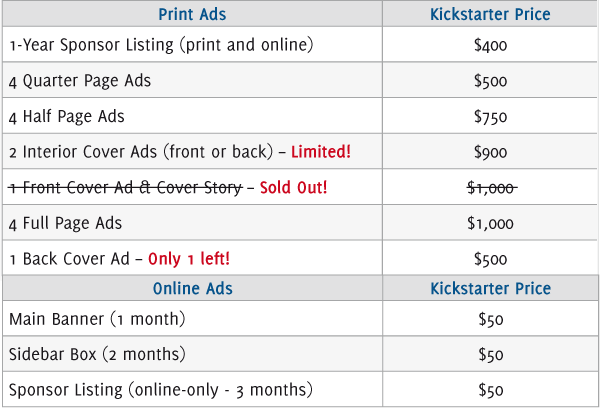Click the Online Ads section header
This screenshot has height=409, width=600.
pyautogui.click(x=192, y=288)
